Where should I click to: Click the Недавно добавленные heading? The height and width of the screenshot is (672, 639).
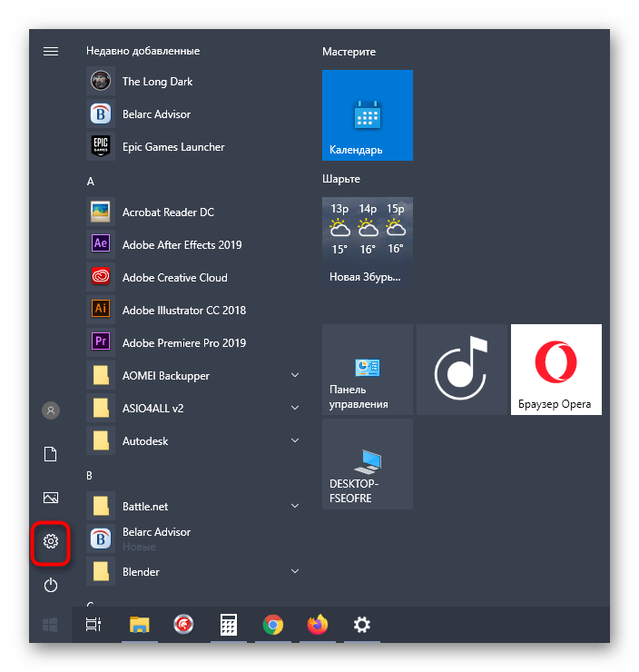[143, 51]
